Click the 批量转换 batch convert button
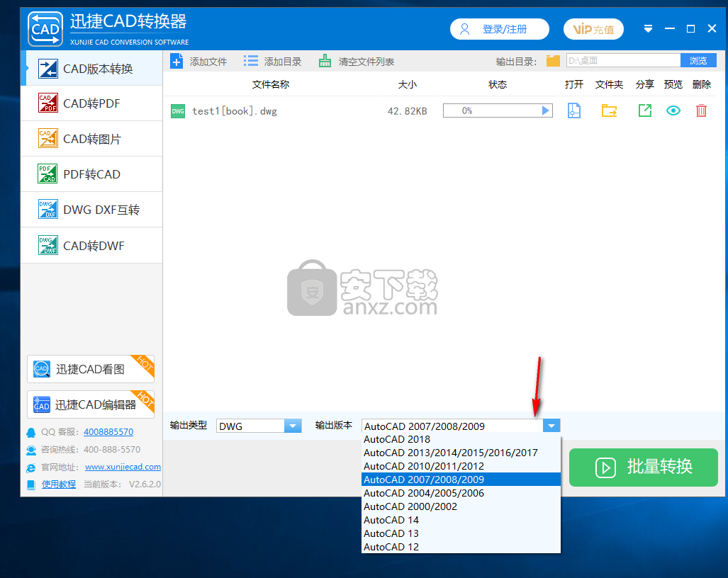Image resolution: width=728 pixels, height=578 pixels. [644, 467]
